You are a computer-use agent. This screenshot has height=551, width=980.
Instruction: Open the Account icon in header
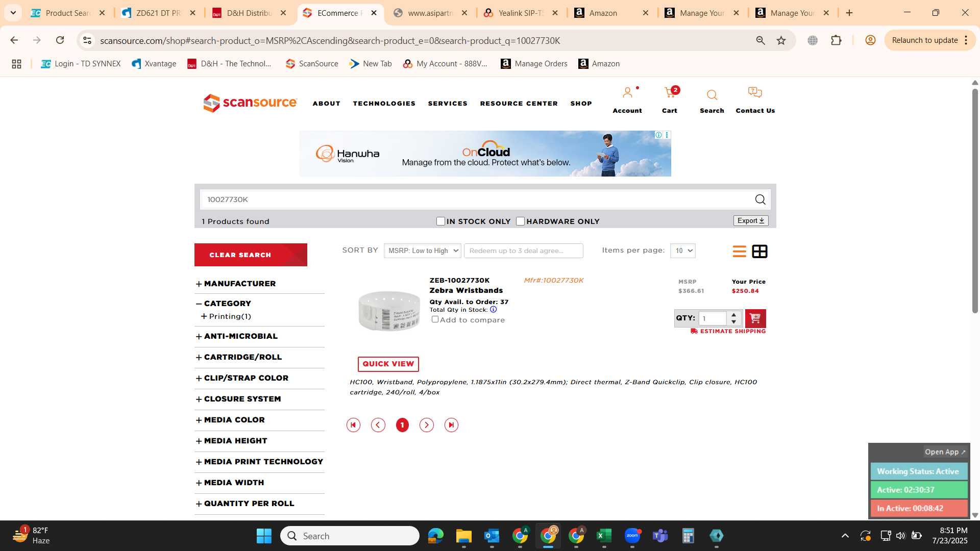(627, 93)
